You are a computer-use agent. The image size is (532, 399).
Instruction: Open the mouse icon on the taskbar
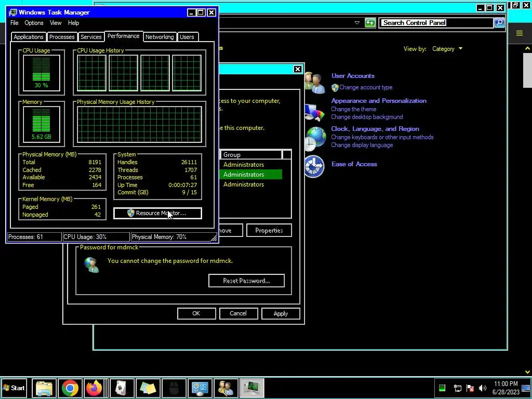tap(174, 388)
